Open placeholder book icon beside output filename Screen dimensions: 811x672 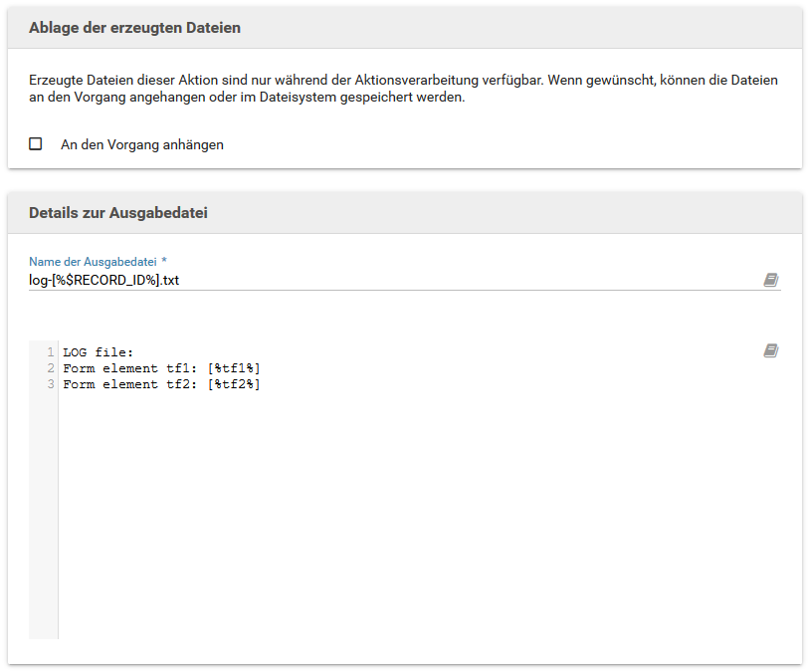[x=770, y=281]
